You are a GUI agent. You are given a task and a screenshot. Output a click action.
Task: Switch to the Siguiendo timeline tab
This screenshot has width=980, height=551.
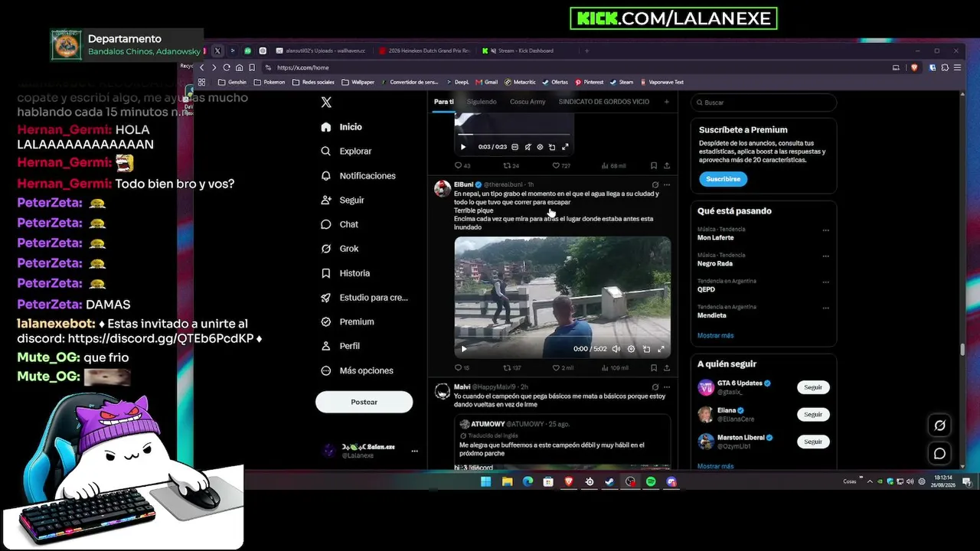click(482, 102)
